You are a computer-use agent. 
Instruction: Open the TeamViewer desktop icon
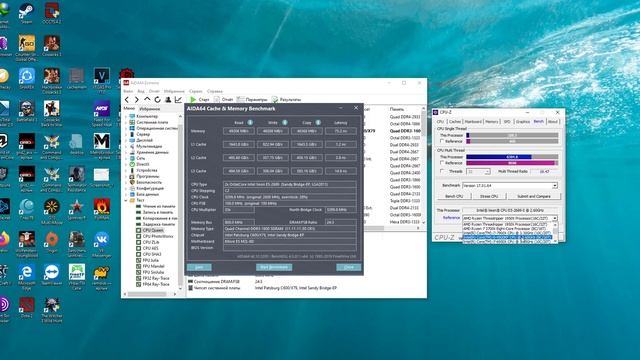52,275
